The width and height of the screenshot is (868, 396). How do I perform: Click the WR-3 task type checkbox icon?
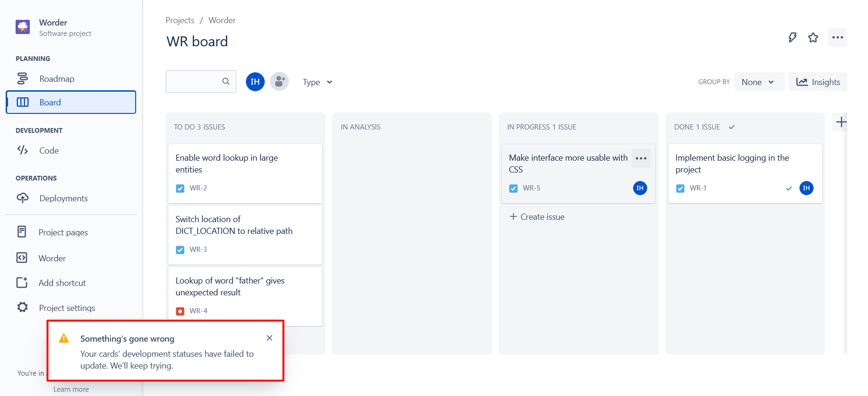tap(180, 250)
